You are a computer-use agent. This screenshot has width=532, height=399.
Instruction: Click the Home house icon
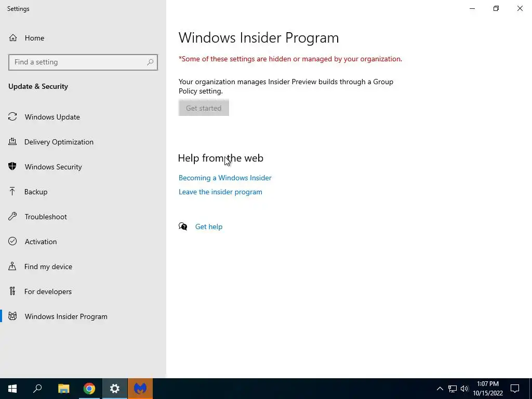(13, 37)
